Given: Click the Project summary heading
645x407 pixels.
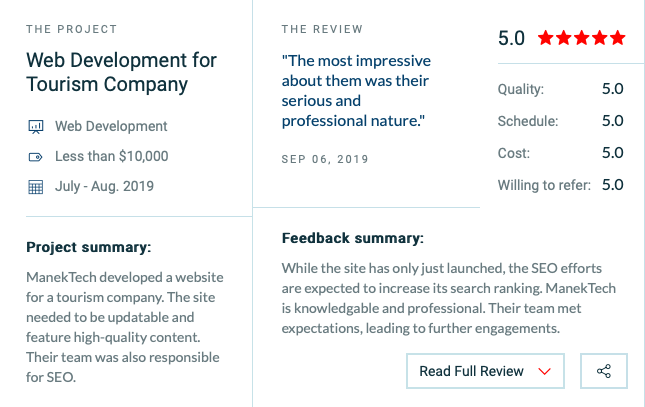Looking at the screenshot, I should [88, 247].
